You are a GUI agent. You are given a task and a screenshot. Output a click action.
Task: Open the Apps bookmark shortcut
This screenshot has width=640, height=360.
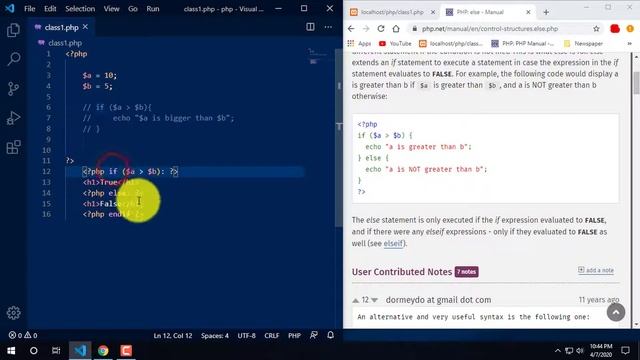(x=359, y=43)
